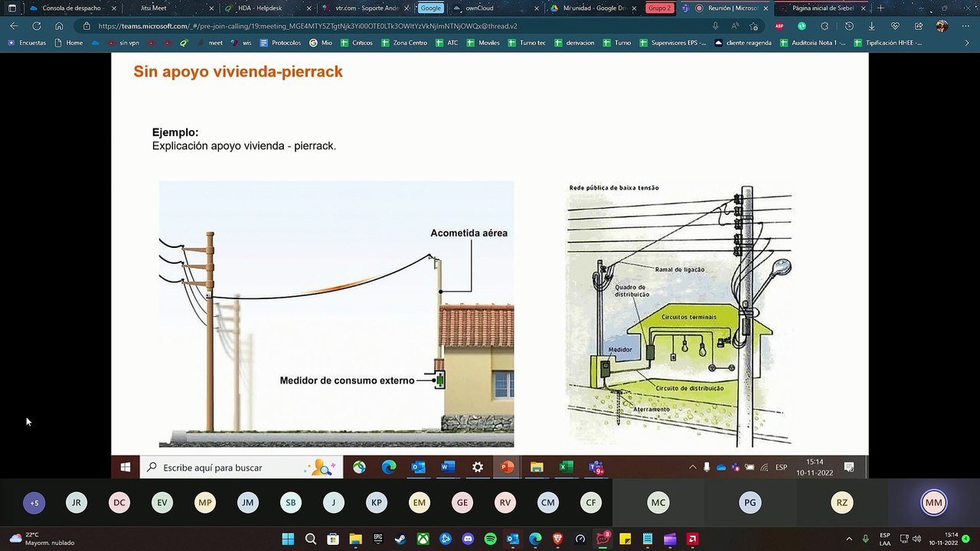Open Zona Centro bookmark
The image size is (980, 551).
point(404,43)
